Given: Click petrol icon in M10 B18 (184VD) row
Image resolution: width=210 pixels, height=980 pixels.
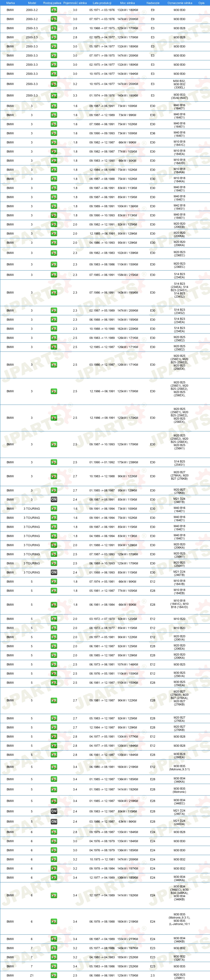Looking at the screenshot, I should (54, 161).
